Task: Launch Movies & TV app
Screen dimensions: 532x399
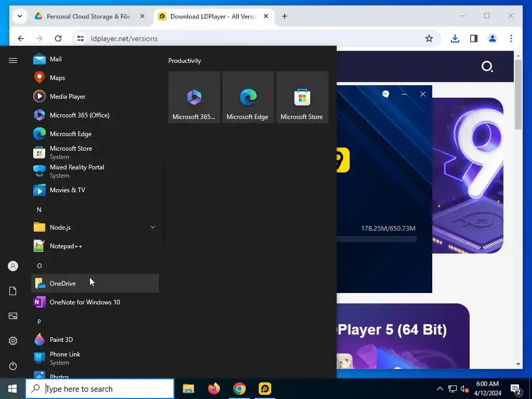Action: coord(95,190)
